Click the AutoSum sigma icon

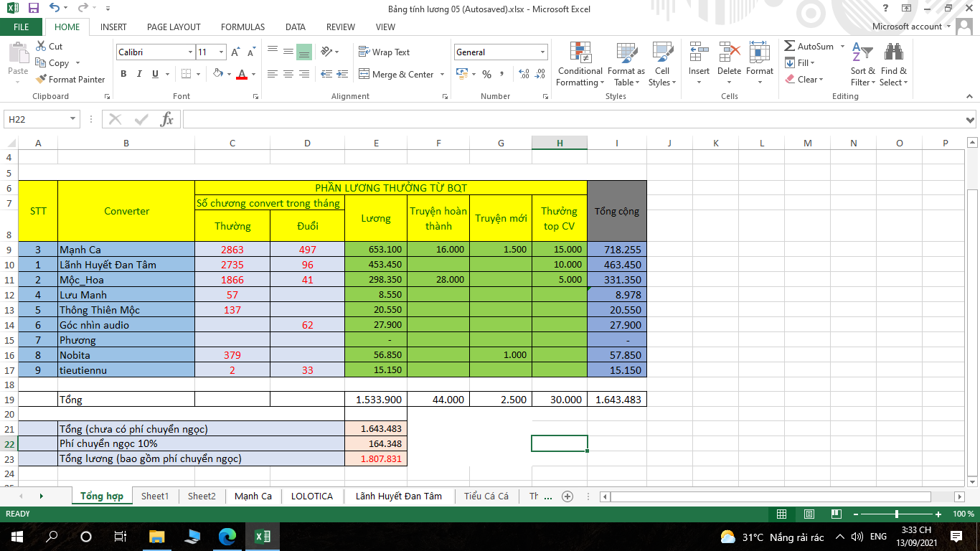click(790, 46)
